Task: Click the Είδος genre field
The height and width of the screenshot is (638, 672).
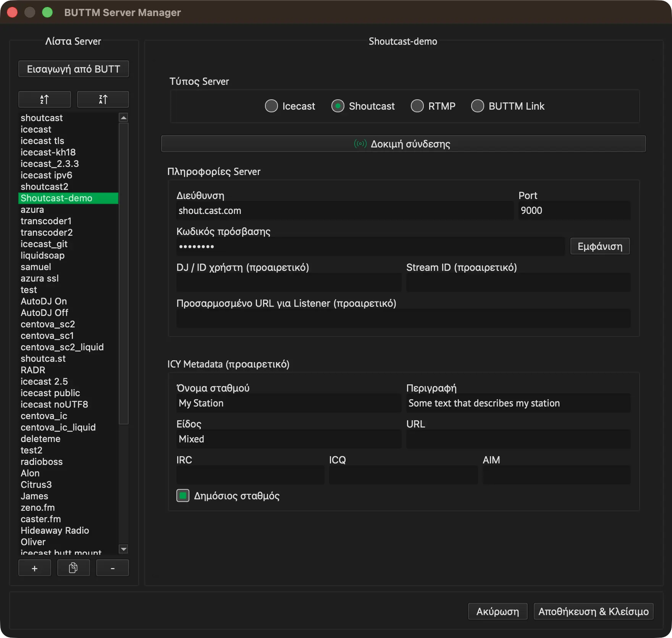Action: (x=289, y=439)
